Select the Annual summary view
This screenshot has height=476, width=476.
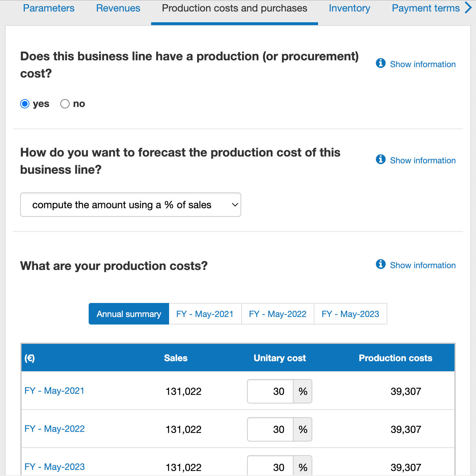(x=129, y=314)
